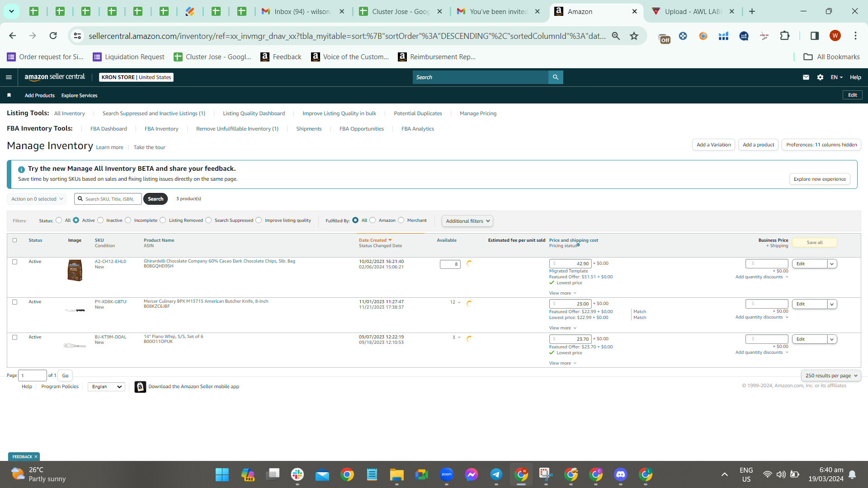
Task: Bookmark this page with the star icon
Action: point(634,36)
